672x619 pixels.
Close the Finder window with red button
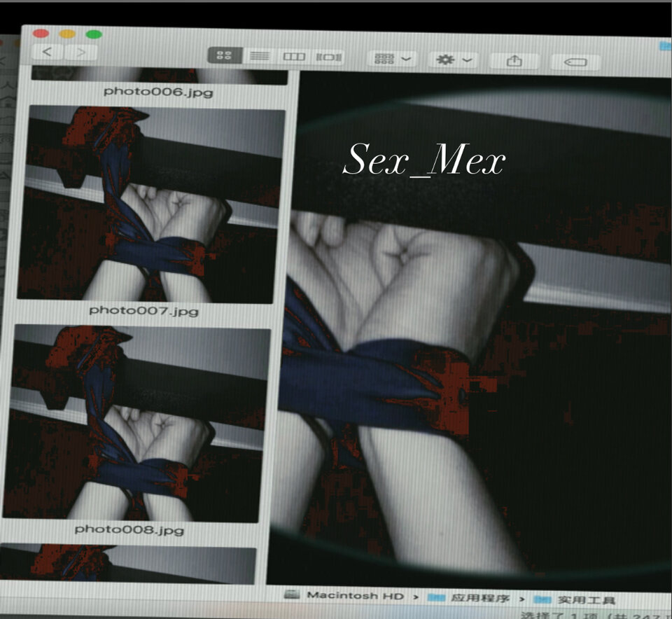coord(41,33)
